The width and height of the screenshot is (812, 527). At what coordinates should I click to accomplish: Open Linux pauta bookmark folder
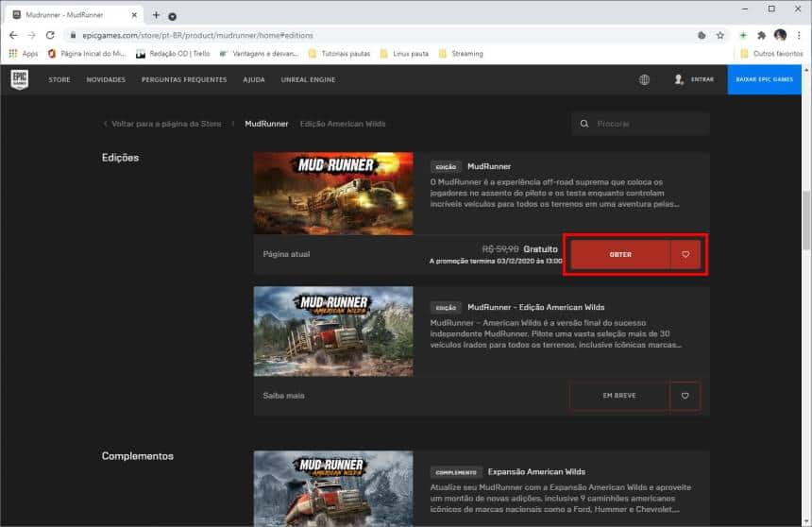tap(404, 54)
